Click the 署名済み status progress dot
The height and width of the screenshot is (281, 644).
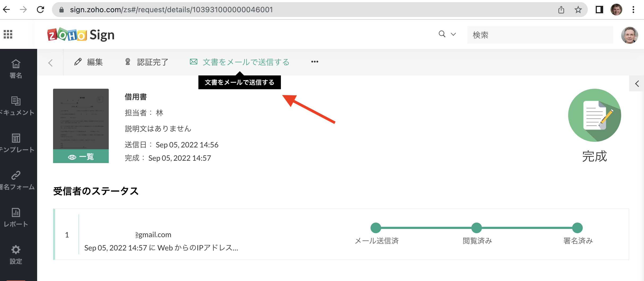577,228
